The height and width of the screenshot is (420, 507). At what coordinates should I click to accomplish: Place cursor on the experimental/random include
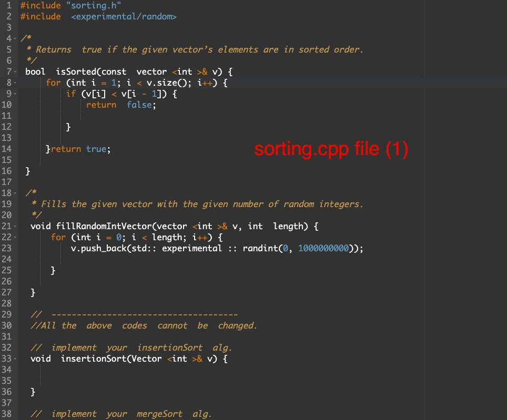tap(124, 16)
